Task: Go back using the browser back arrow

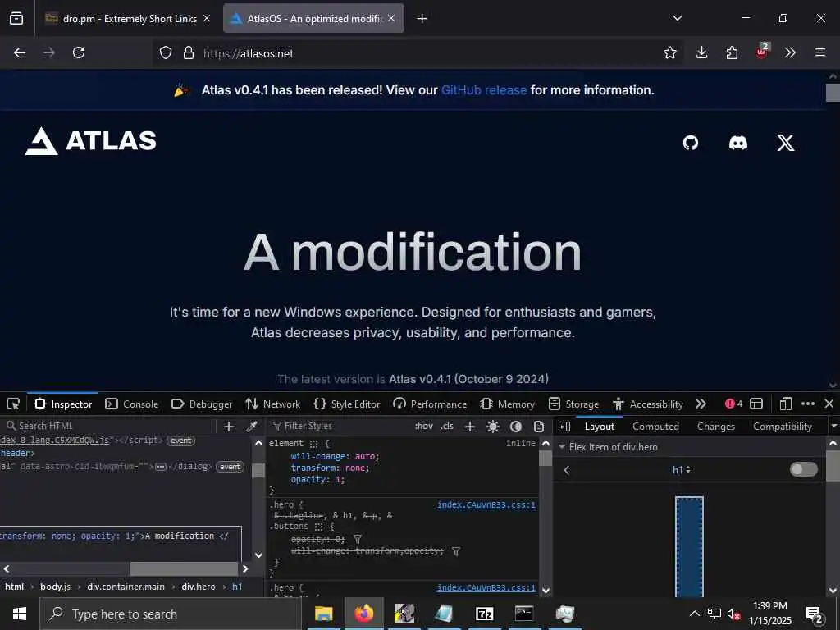Action: point(20,52)
